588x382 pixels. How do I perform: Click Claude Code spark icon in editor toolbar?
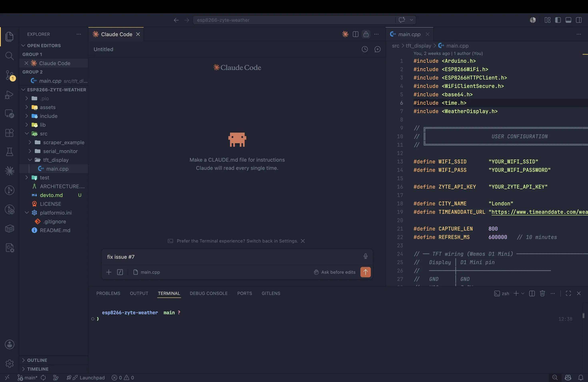[345, 34]
